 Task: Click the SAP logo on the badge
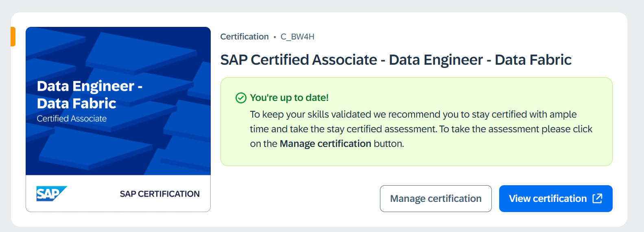[52, 194]
